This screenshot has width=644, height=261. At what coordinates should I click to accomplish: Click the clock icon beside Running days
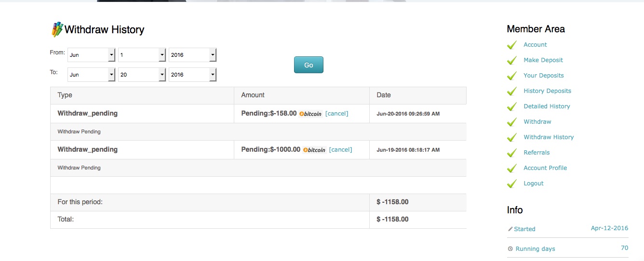pyautogui.click(x=510, y=249)
